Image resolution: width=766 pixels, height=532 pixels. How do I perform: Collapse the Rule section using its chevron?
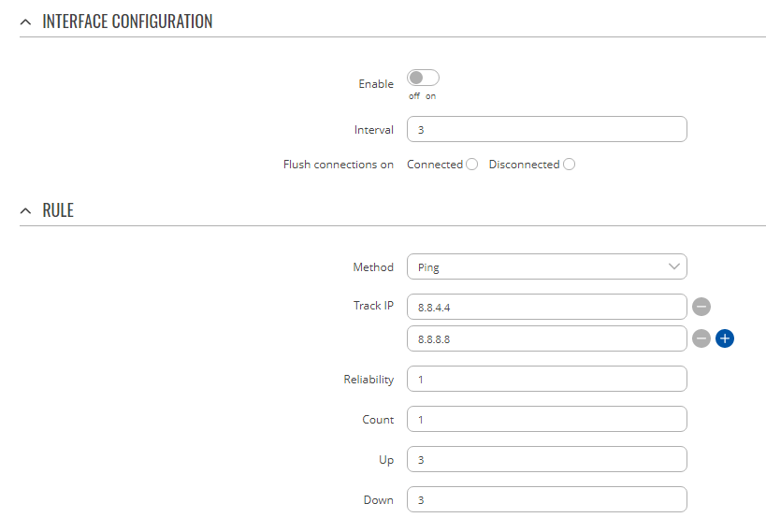click(25, 211)
